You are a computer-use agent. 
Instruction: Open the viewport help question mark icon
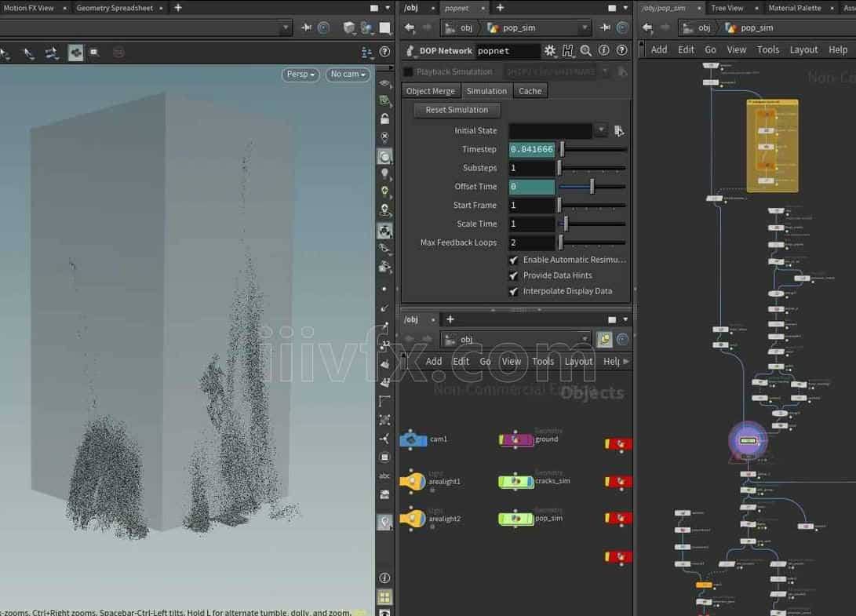(384, 52)
